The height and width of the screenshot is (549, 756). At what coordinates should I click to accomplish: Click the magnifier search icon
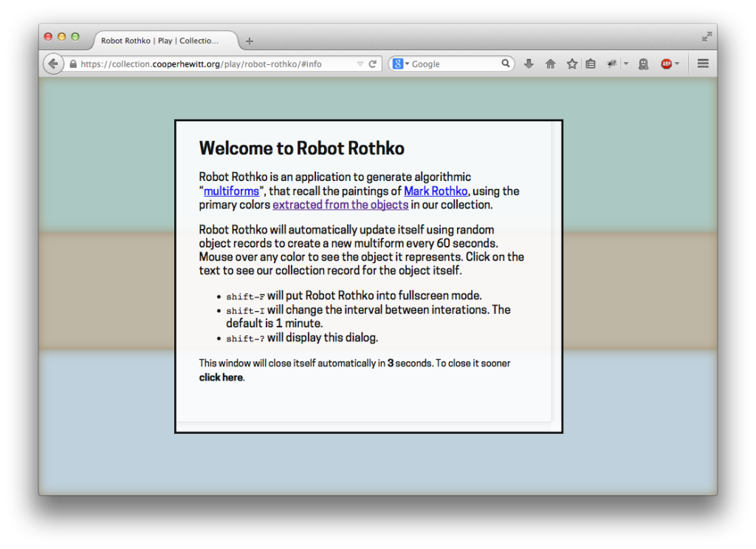pos(505,64)
